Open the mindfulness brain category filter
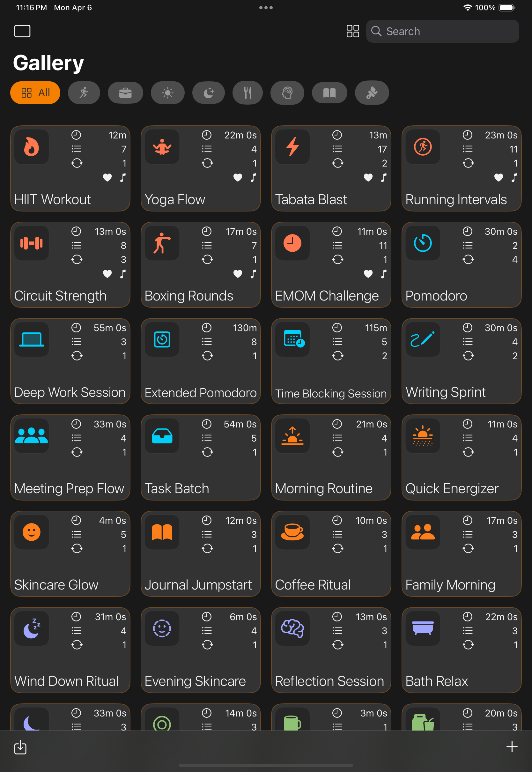The image size is (532, 772). [287, 93]
